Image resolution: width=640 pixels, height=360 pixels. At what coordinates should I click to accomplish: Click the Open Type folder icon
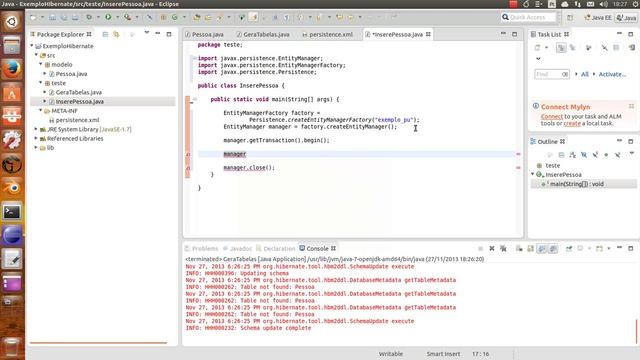click(x=197, y=17)
